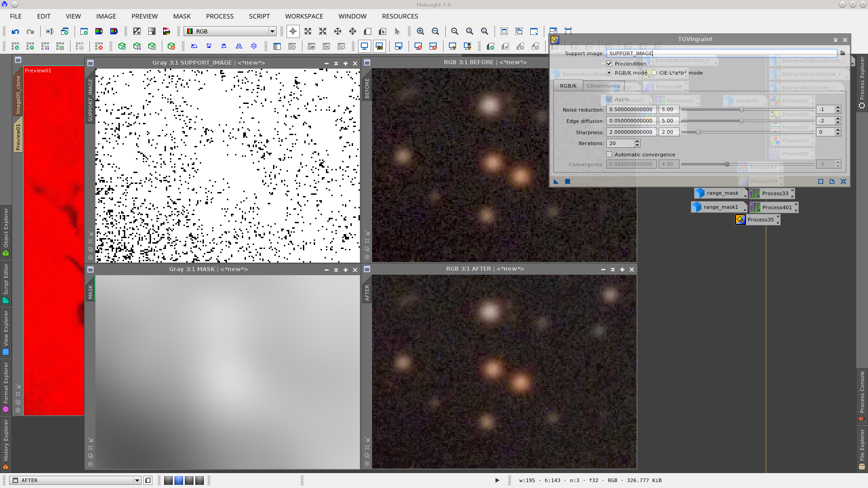Click the support image browse icon
The height and width of the screenshot is (488, 868).
tap(843, 53)
